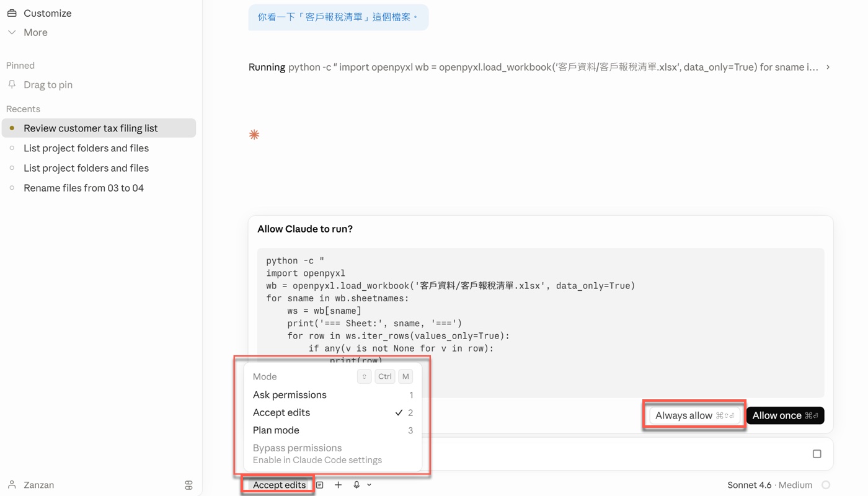Click the pin icon under Pinned
The width and height of the screenshot is (868, 496).
pos(12,84)
